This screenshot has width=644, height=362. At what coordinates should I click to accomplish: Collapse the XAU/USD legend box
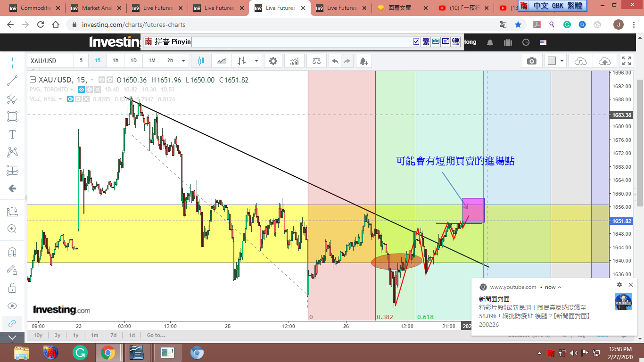(33, 80)
